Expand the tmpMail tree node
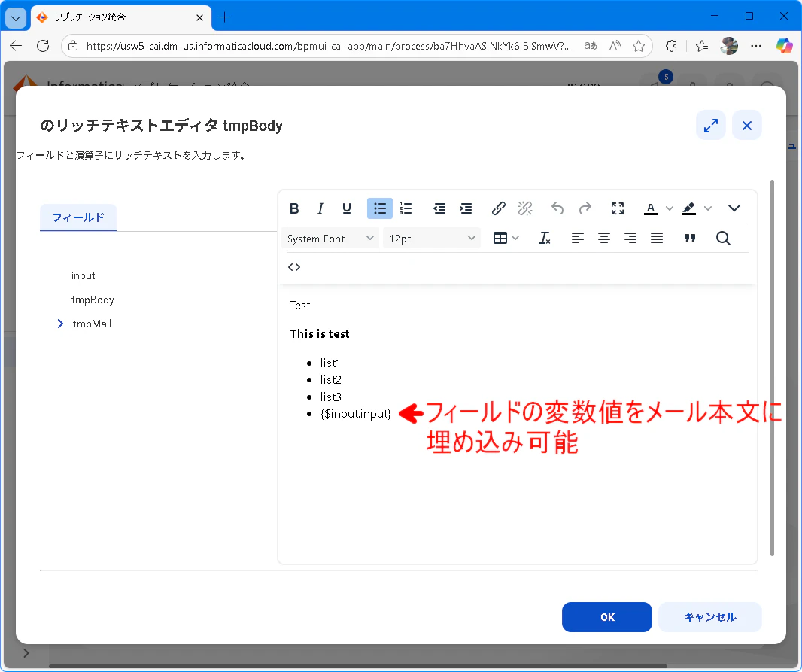 [60, 324]
